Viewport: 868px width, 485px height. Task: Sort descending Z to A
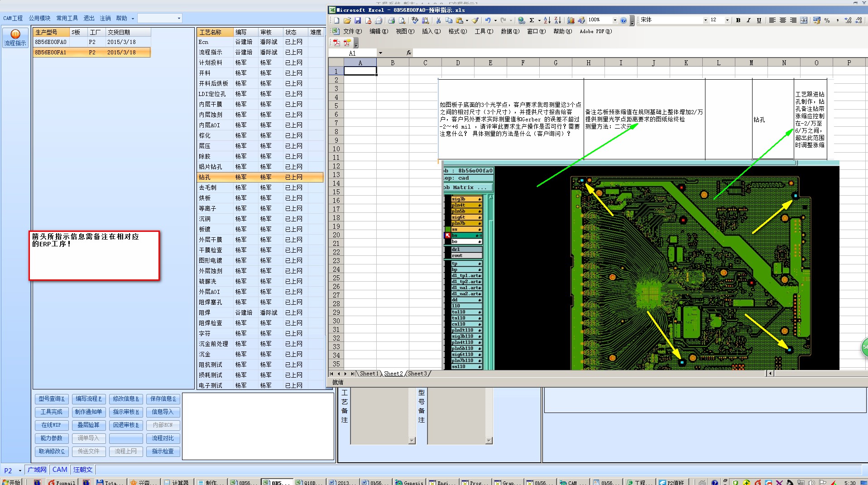pos(557,20)
